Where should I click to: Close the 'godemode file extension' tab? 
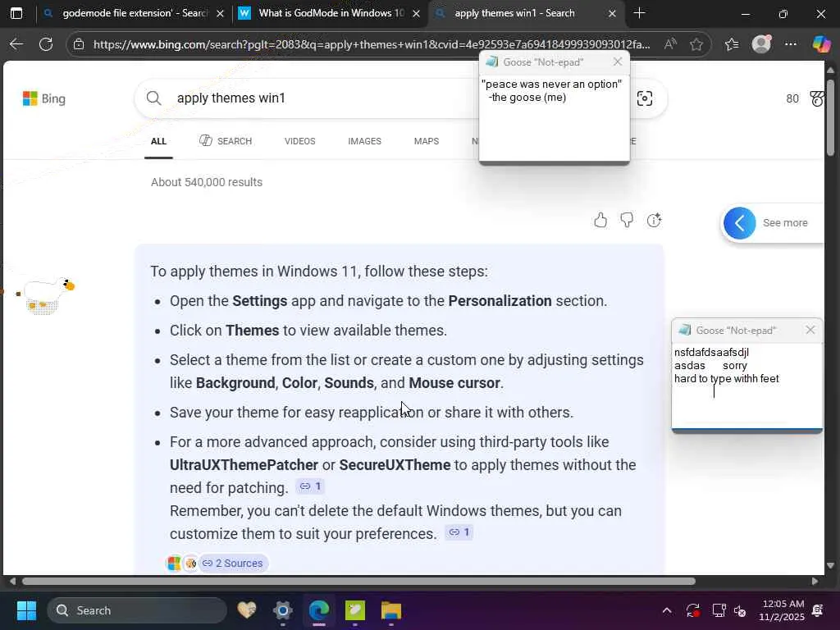click(x=220, y=14)
